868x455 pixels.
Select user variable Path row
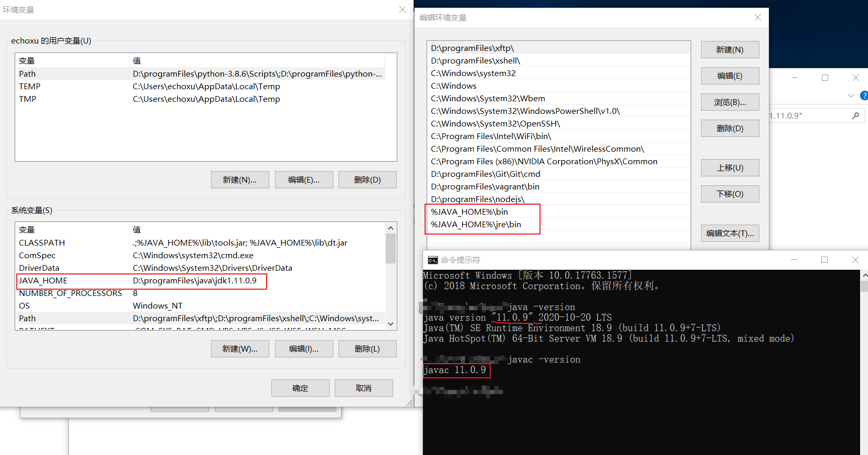(x=201, y=74)
